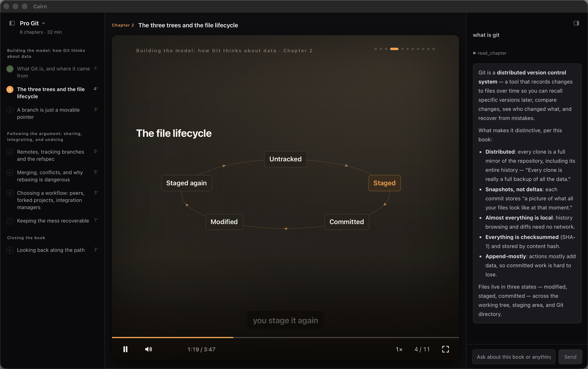This screenshot has height=369, width=588.
Task: Jump to the first slide dot
Action: (x=376, y=49)
